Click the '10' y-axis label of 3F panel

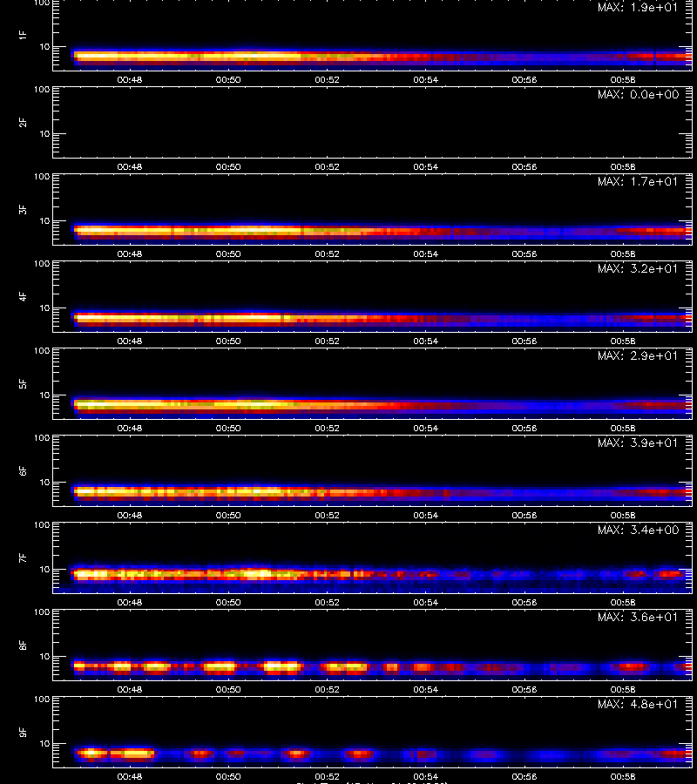pyautogui.click(x=44, y=220)
